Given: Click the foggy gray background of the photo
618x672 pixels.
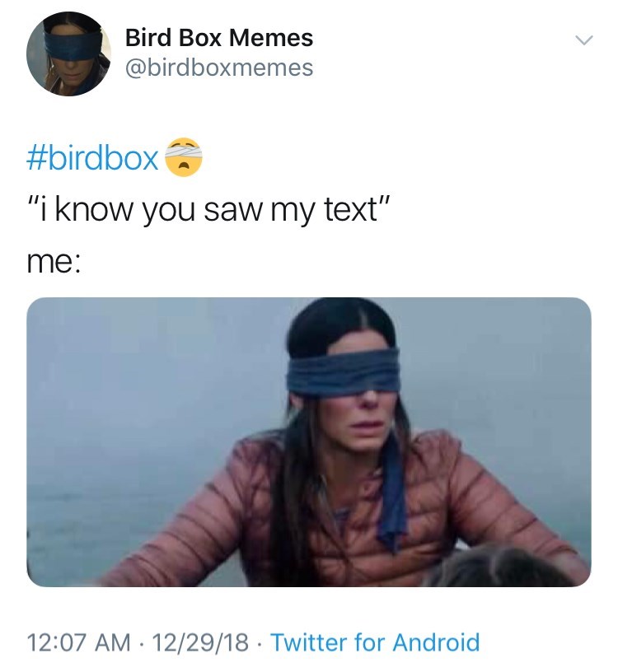Looking at the screenshot, I should click(142, 385).
